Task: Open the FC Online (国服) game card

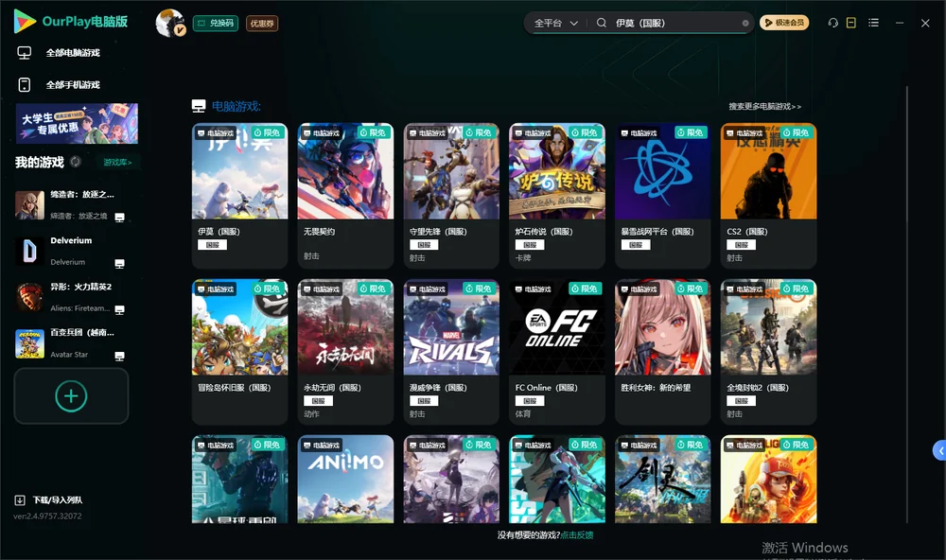Action: (557, 352)
